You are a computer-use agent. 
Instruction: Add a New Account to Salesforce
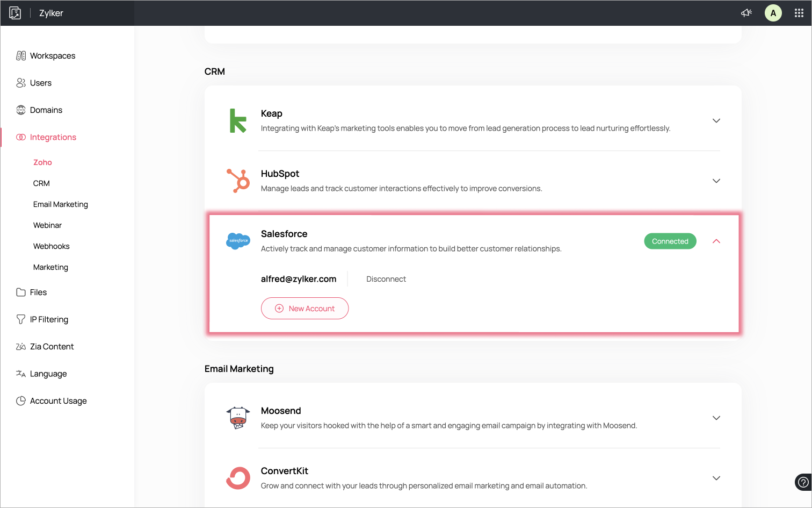point(305,309)
